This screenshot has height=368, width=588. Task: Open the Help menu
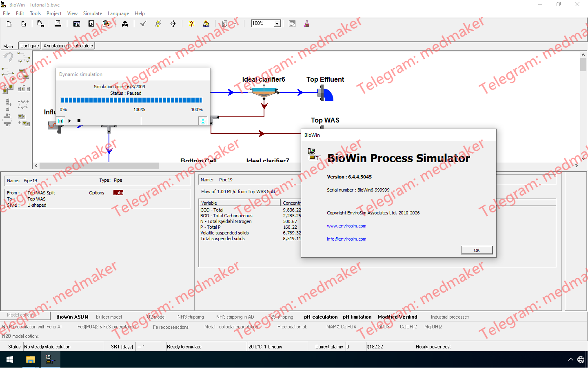[140, 13]
